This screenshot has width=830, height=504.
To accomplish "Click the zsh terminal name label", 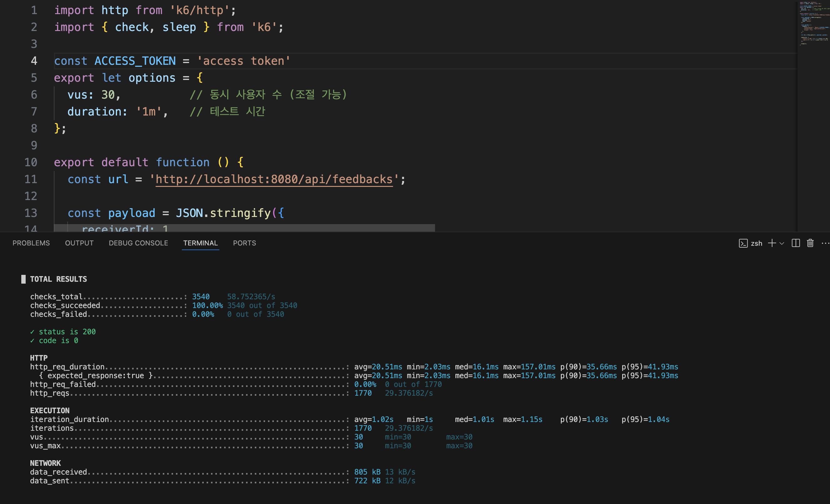I will 756,243.
